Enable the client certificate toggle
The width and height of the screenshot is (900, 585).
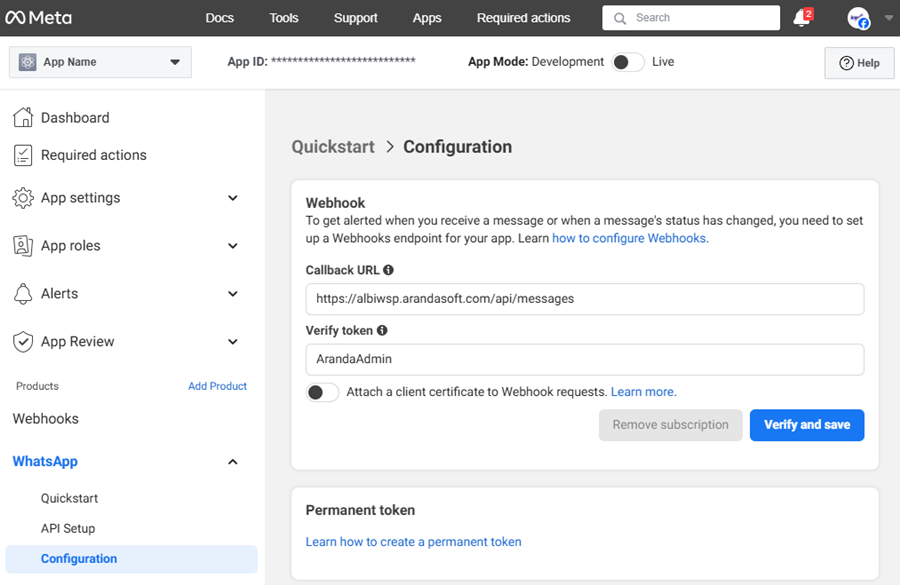pos(322,392)
